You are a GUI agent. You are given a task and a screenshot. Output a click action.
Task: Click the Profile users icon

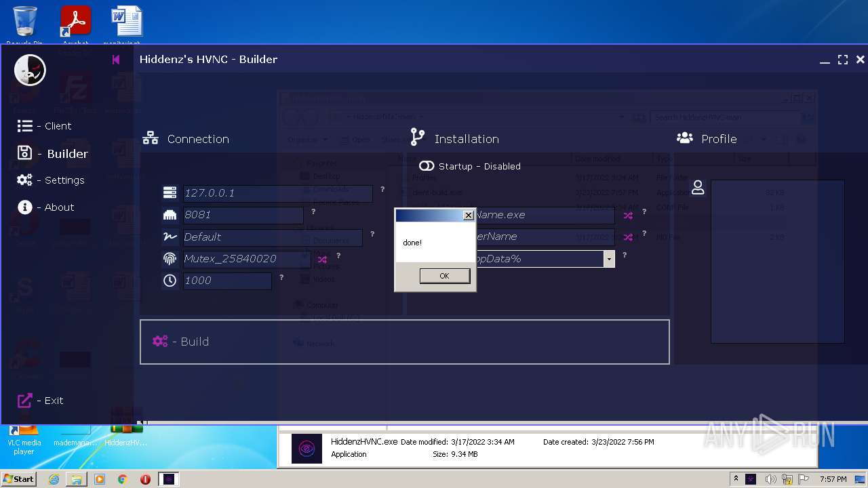685,138
